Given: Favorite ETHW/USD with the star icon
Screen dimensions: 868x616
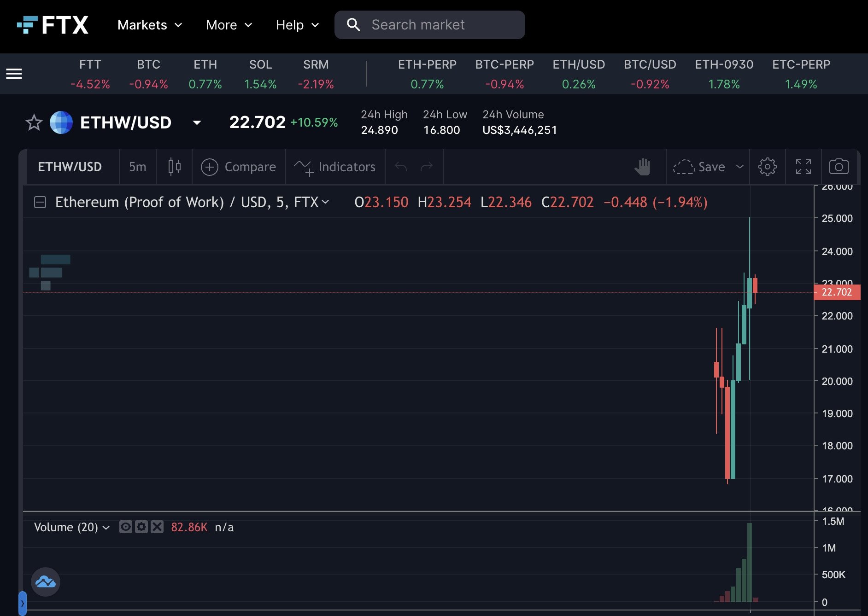Looking at the screenshot, I should coord(34,122).
